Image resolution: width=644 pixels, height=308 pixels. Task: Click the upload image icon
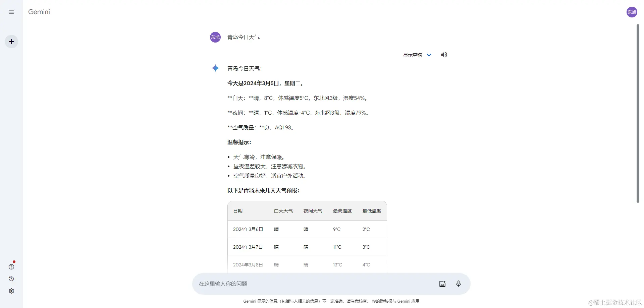[x=442, y=284]
